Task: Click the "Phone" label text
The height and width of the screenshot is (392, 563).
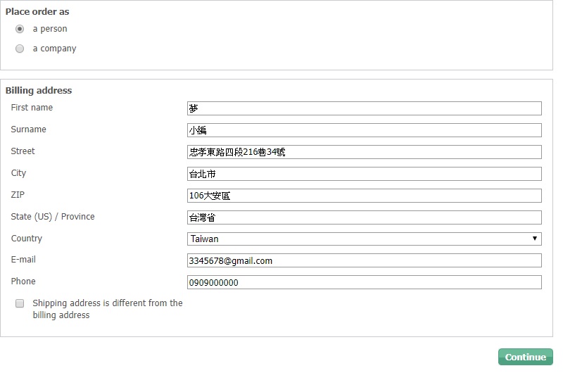Action: pos(23,282)
